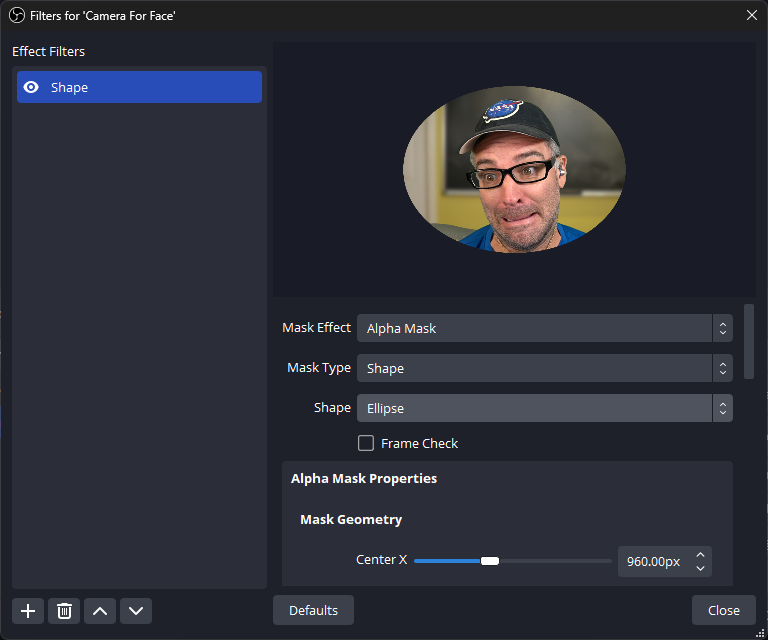
Task: Click the OBS logo in title bar
Action: [x=16, y=15]
